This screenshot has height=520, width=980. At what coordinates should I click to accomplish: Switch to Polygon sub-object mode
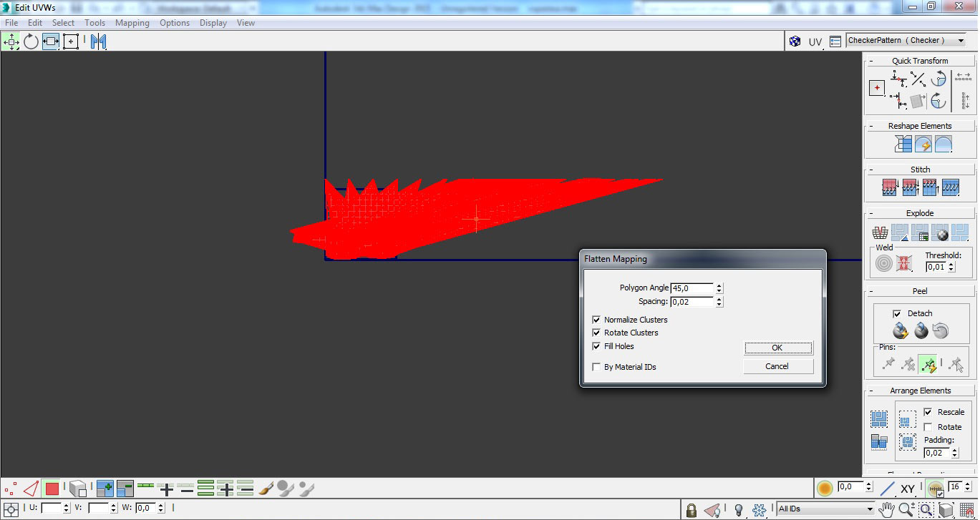[x=52, y=489]
